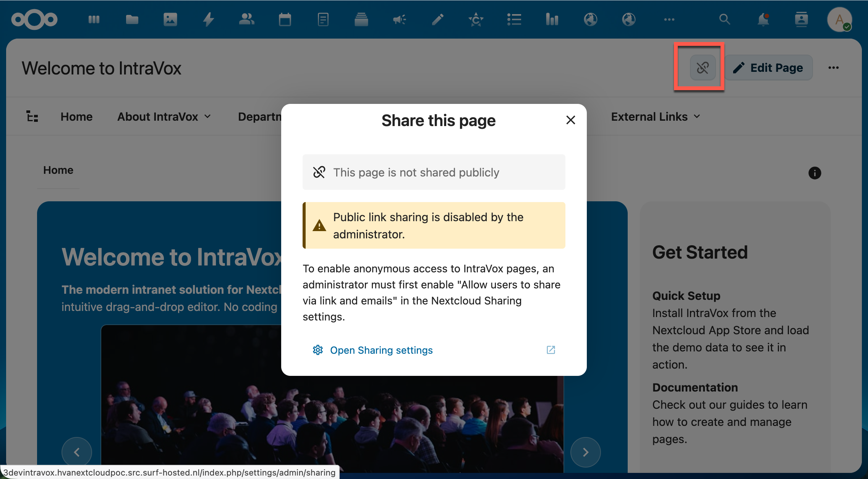The width and height of the screenshot is (868, 479).
Task: Open the Contacts people icon in app bar
Action: pyautogui.click(x=247, y=19)
